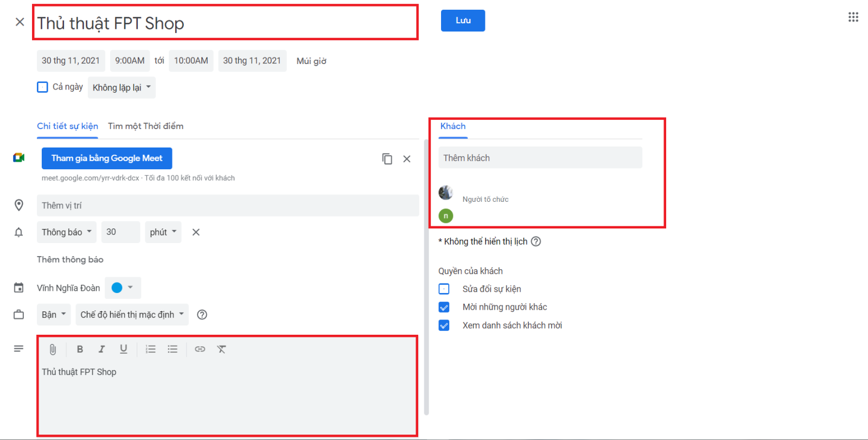Viewport: 868px width, 440px height.
Task: Open help about calendar not displayable
Action: pos(536,241)
